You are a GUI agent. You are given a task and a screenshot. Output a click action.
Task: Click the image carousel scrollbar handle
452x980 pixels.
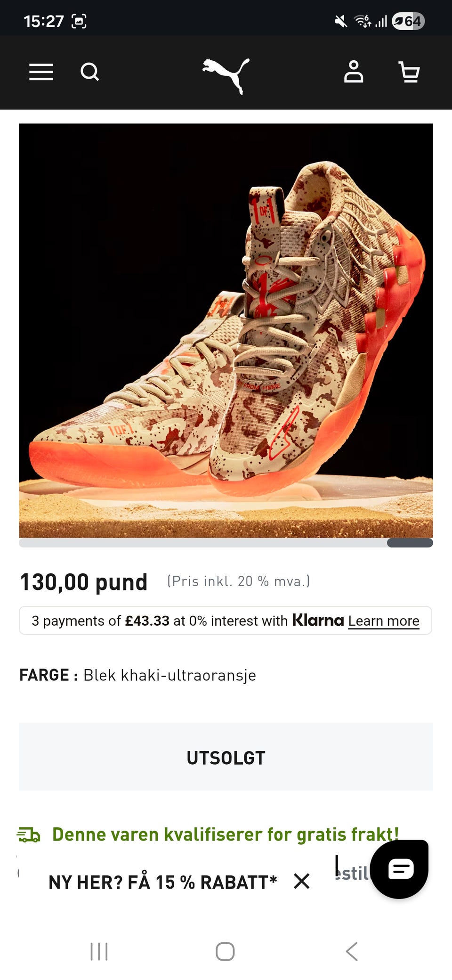coord(410,543)
